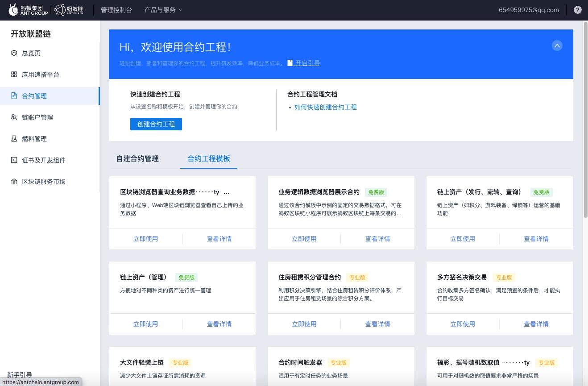Image resolution: width=588 pixels, height=386 pixels.
Task: Open 管理控制台 in top bar
Action: click(116, 10)
